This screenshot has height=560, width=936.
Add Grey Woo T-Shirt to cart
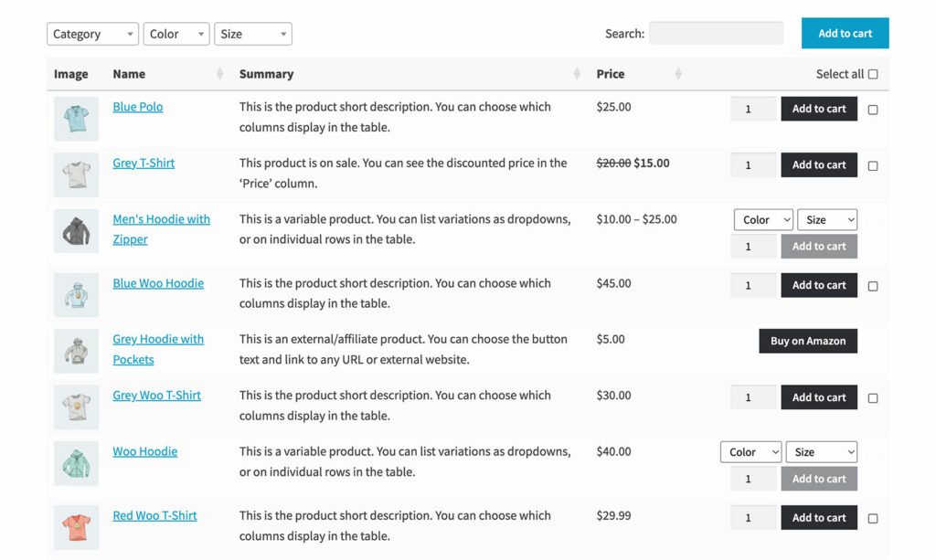(x=819, y=397)
